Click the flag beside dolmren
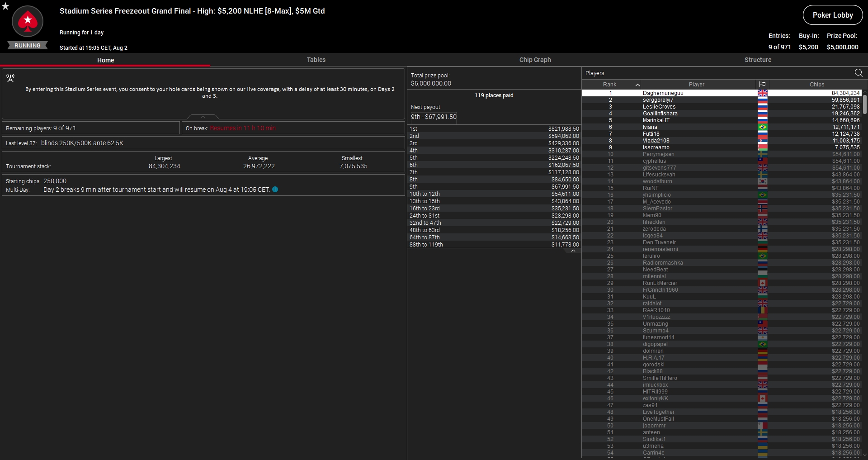This screenshot has height=460, width=868. point(763,351)
